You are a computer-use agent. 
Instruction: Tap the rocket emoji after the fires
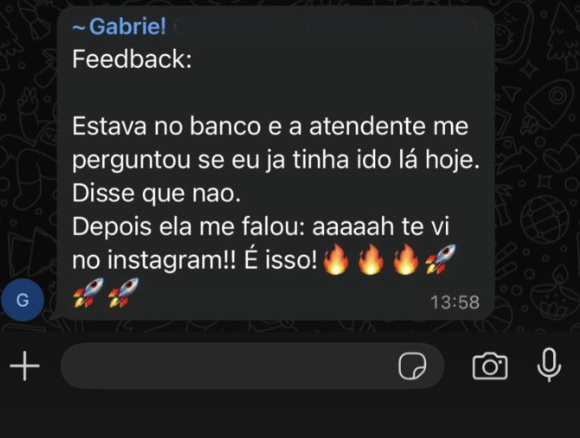pos(440,259)
